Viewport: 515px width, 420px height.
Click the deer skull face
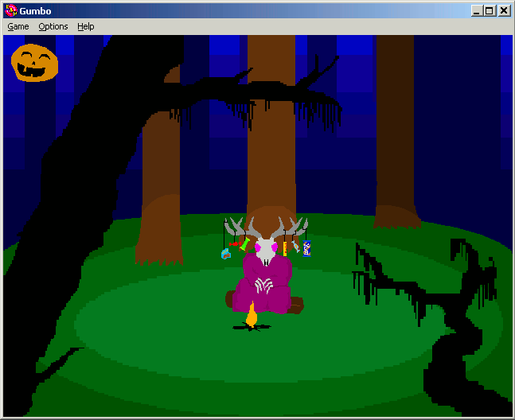[267, 251]
